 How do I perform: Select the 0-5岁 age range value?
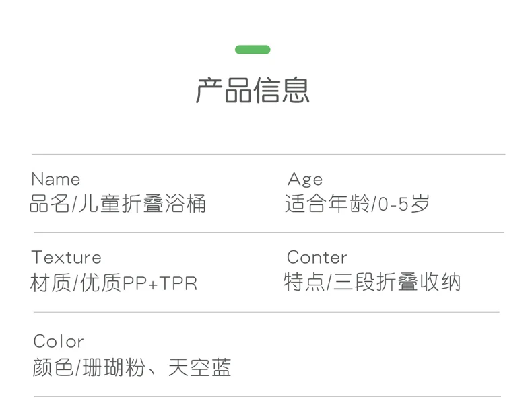(404, 204)
